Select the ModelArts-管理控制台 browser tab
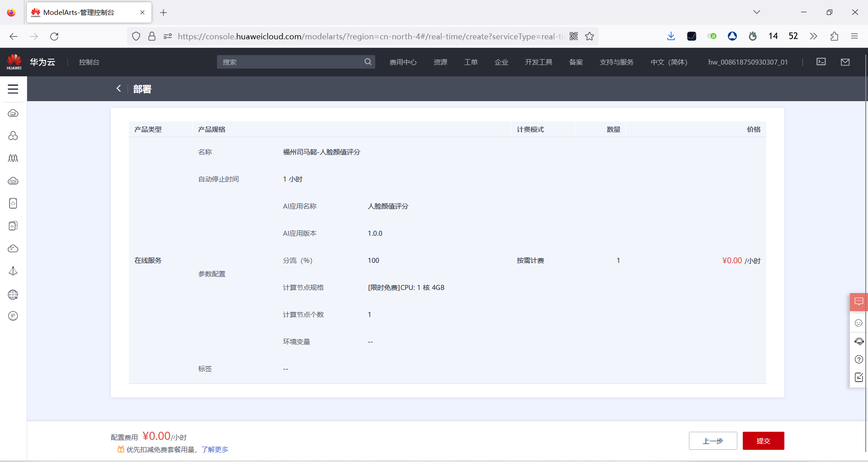Viewport: 868px width, 462px height. pos(89,12)
